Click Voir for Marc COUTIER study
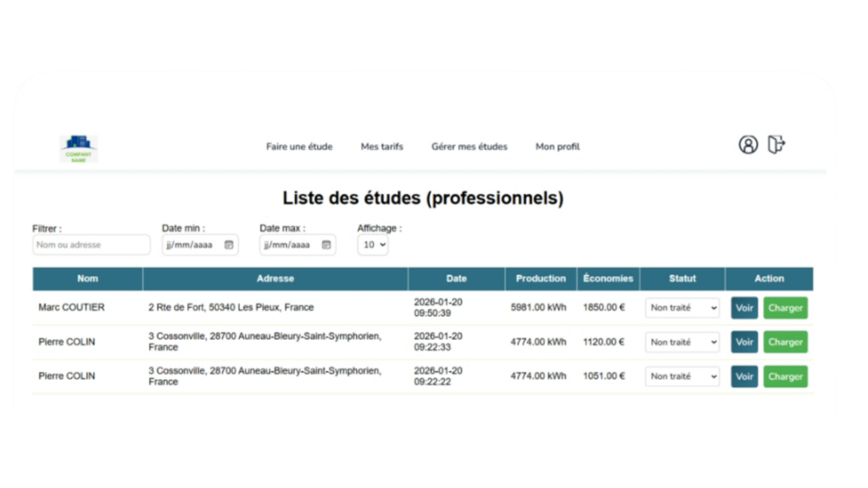Image resolution: width=868 pixels, height=488 pixels. [744, 308]
